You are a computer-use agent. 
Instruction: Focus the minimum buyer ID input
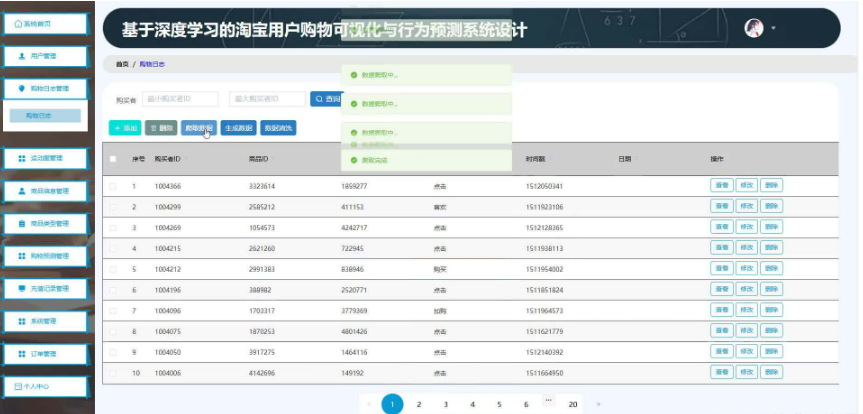tap(180, 99)
